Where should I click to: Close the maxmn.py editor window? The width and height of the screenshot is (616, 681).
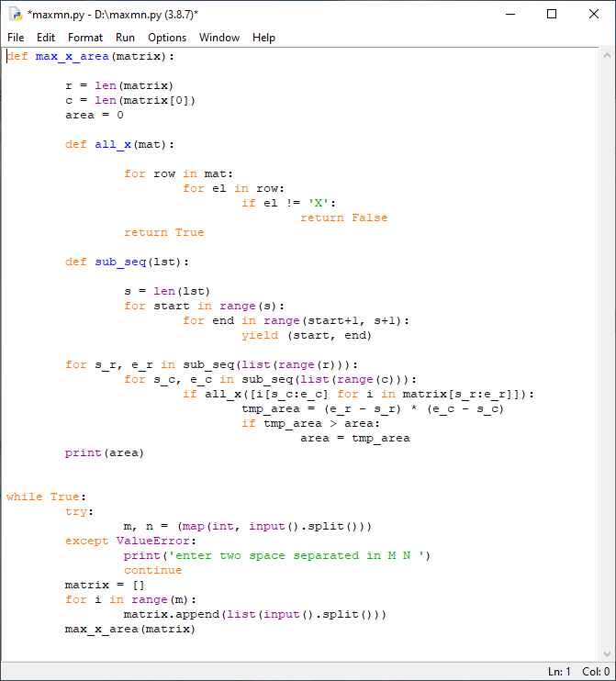coord(594,14)
